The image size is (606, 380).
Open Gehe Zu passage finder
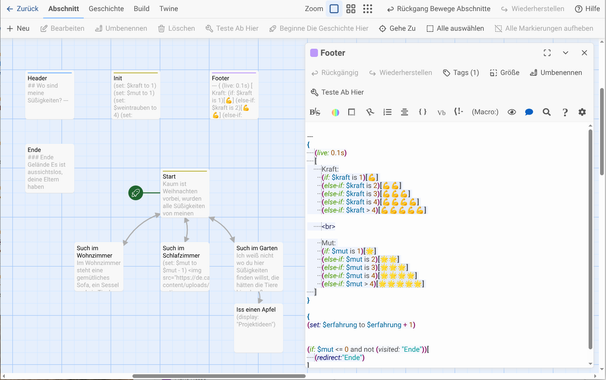click(397, 28)
